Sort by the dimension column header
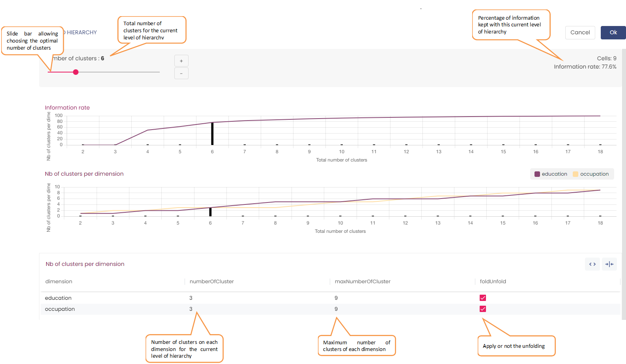Viewport: 626px width, 364px height. (x=59, y=281)
